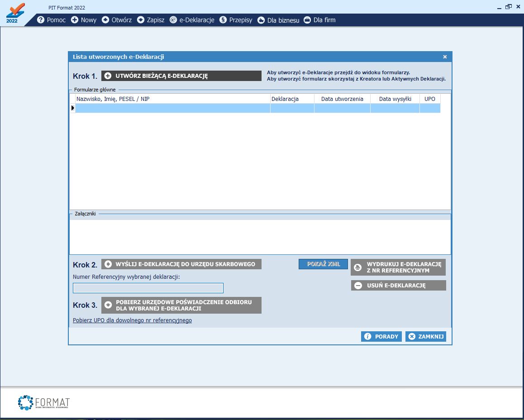
Task: Minimize the PIT Format 2022 window
Action: [x=499, y=8]
